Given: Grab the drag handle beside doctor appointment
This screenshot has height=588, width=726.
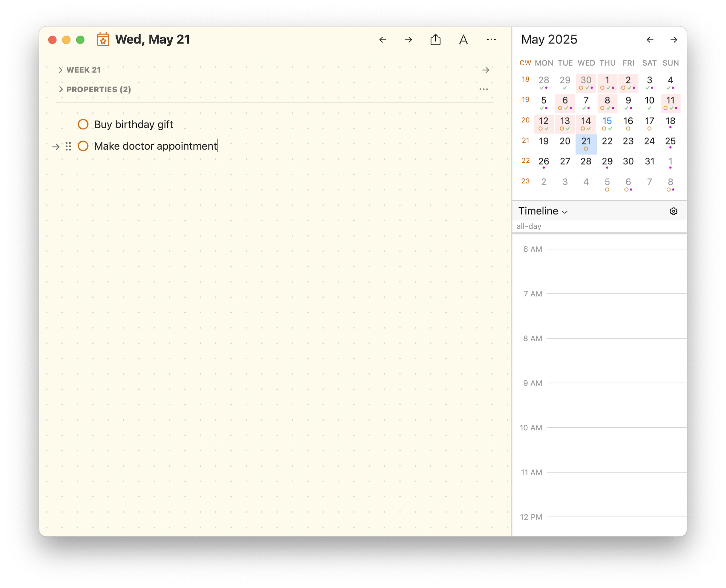Looking at the screenshot, I should [68, 146].
